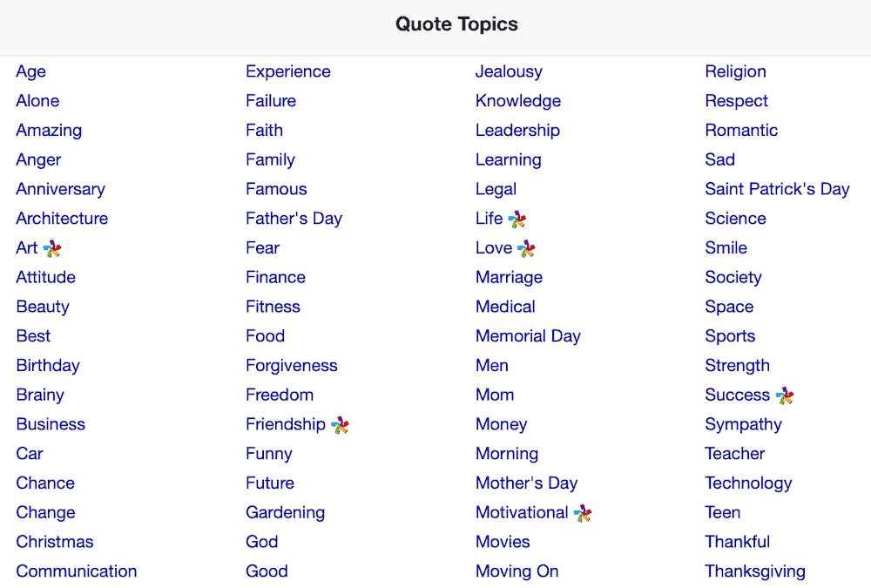This screenshot has height=588, width=871.
Task: Browse Father's Day quotes
Action: pos(294,218)
